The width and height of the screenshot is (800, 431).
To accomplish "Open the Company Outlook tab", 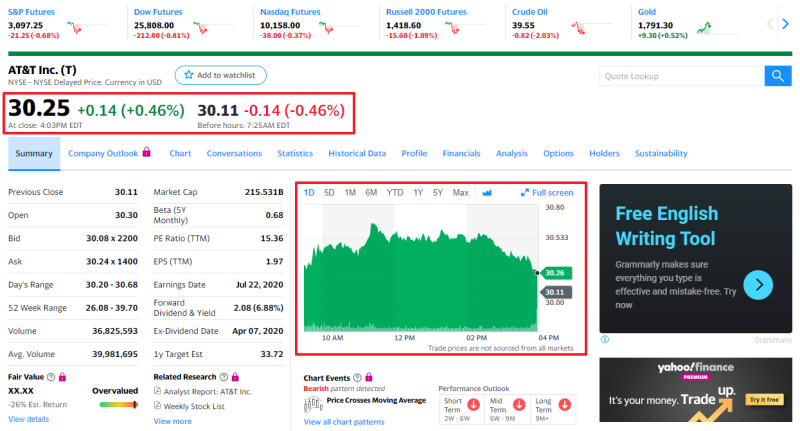I will 103,154.
